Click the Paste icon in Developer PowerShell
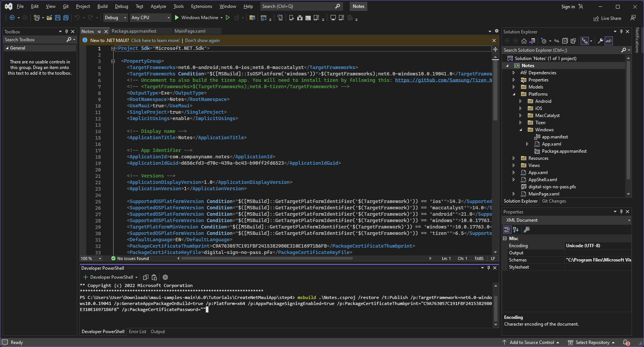644x347 pixels. [154, 277]
